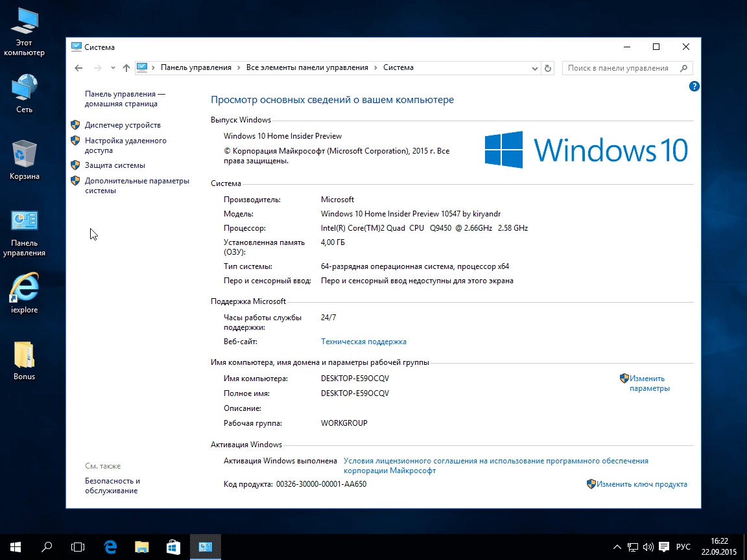This screenshot has width=747, height=560.
Task: Open the Корзина recycle bin icon
Action: pyautogui.click(x=24, y=160)
